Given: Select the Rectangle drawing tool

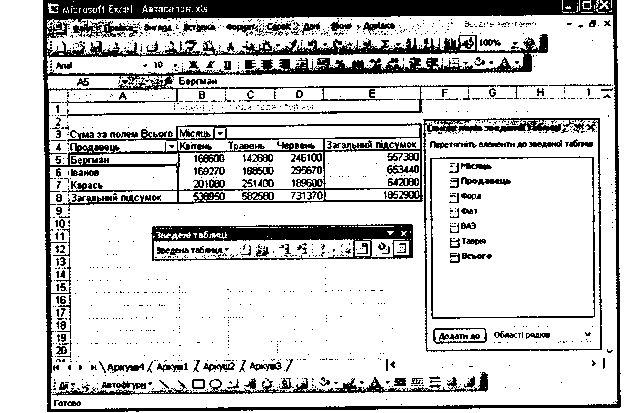Looking at the screenshot, I should click(x=198, y=384).
